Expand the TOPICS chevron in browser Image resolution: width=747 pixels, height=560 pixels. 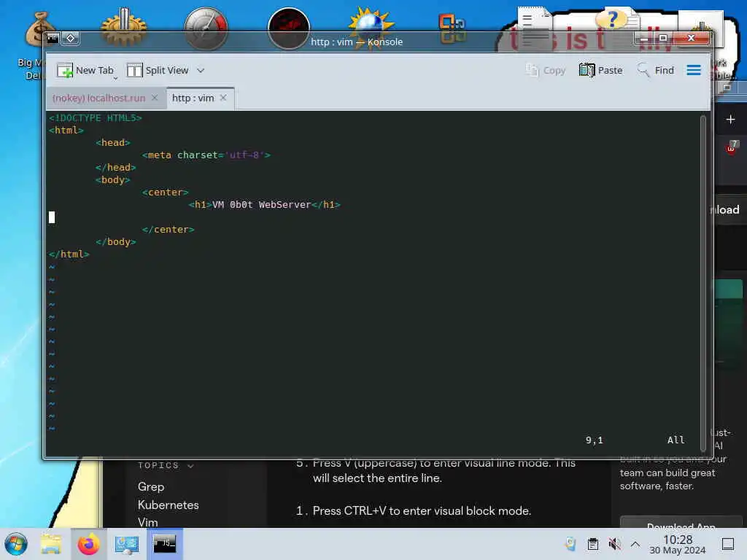pyautogui.click(x=190, y=466)
